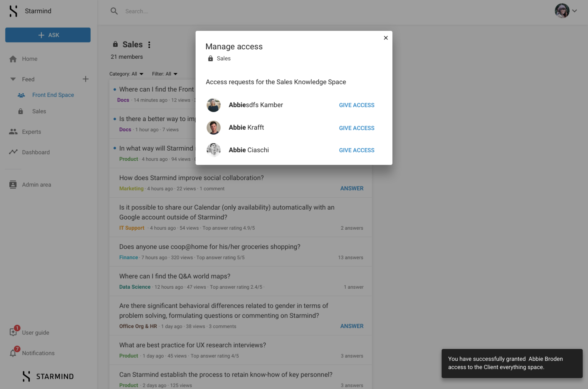The width and height of the screenshot is (588, 389).
Task: Expand the profile menu chevron
Action: (x=575, y=11)
